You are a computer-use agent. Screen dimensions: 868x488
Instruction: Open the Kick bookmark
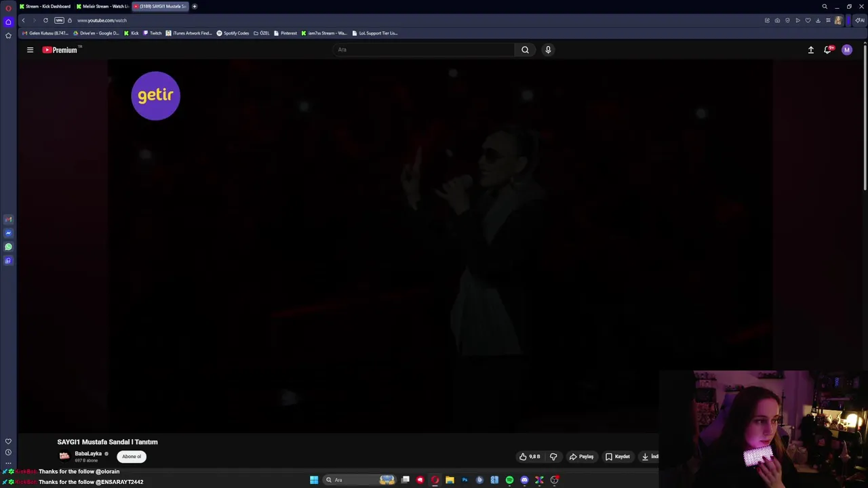[x=132, y=33]
